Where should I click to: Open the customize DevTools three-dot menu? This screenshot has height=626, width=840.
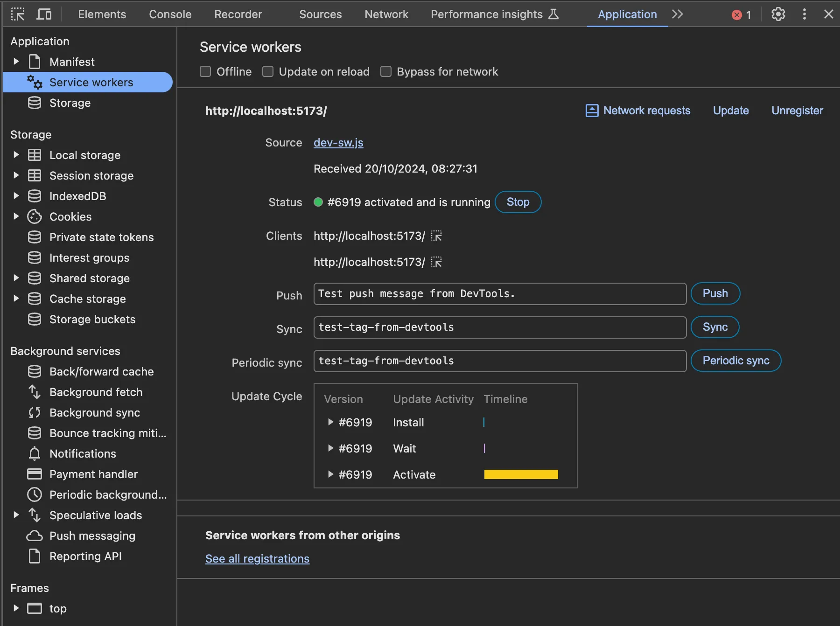tap(804, 14)
